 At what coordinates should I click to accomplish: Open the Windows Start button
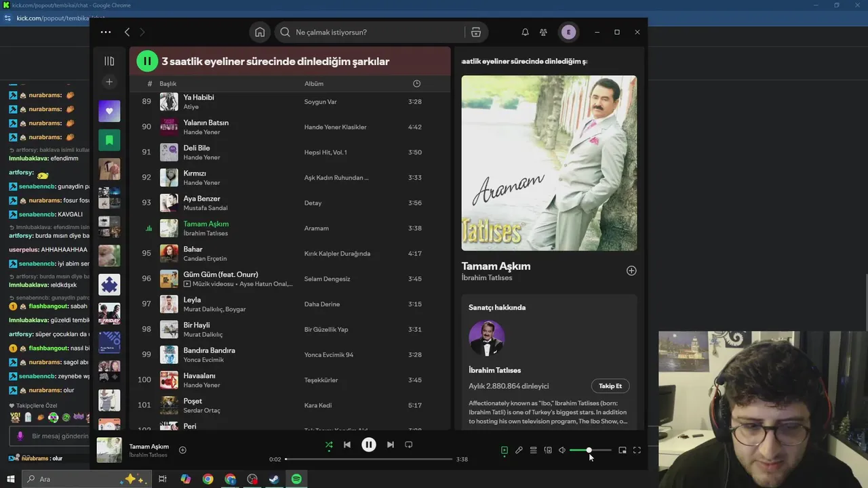click(x=11, y=479)
